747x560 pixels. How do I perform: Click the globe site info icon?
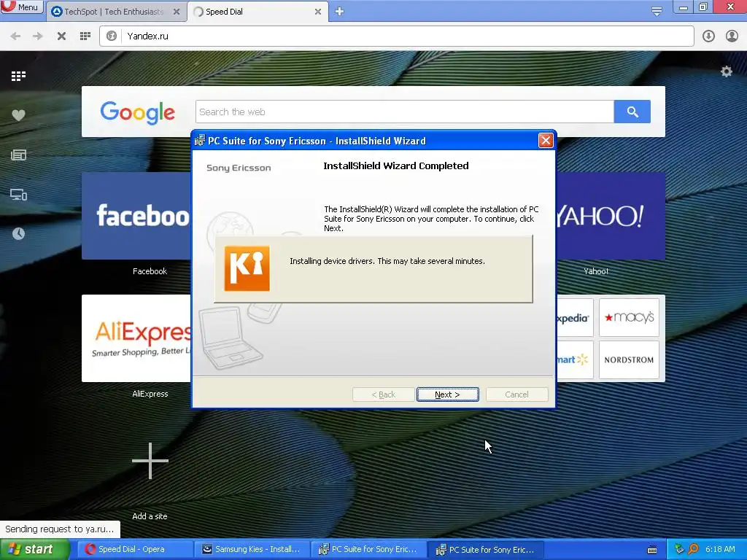(112, 36)
